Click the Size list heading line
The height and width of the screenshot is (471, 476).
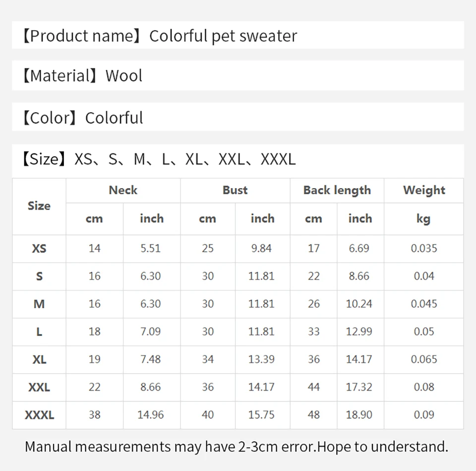[159, 159]
